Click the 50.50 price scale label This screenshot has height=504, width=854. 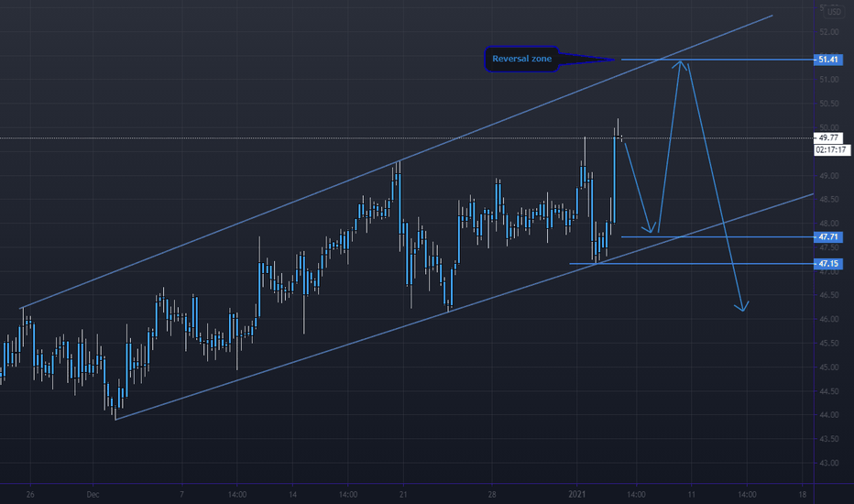click(x=828, y=104)
